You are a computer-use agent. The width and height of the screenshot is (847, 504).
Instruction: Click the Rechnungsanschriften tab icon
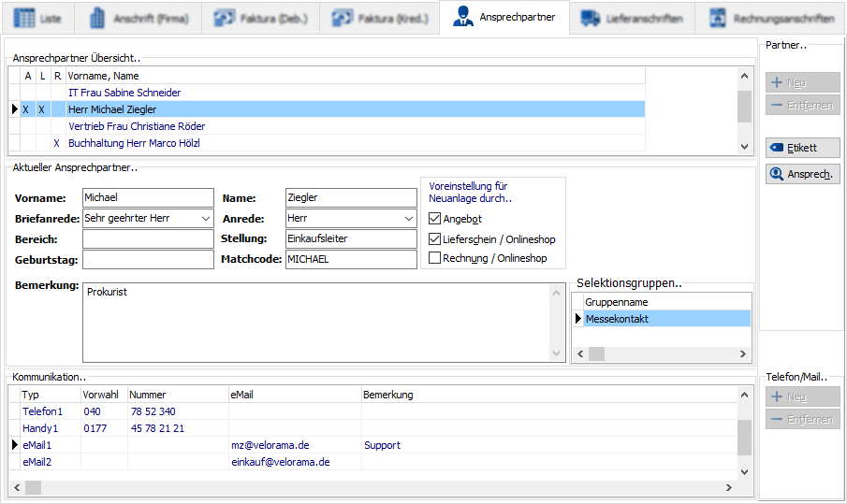tap(717, 18)
